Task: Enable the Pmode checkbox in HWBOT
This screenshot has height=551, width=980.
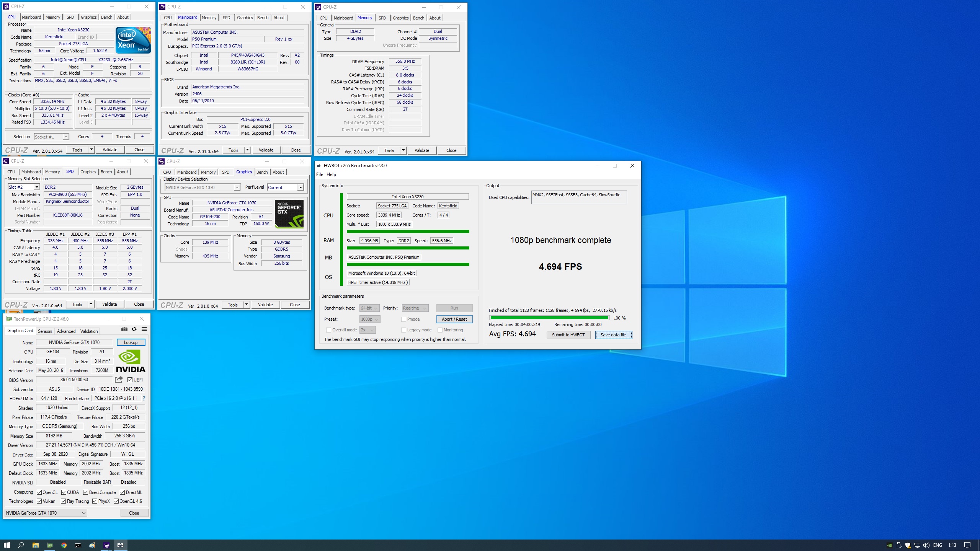Action: [x=403, y=319]
